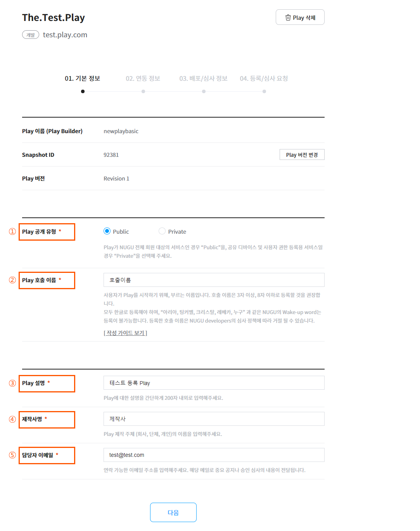Viewport: 420px width, 531px height.
Task: Click the circled number 3 annotation marker
Action: point(12,383)
